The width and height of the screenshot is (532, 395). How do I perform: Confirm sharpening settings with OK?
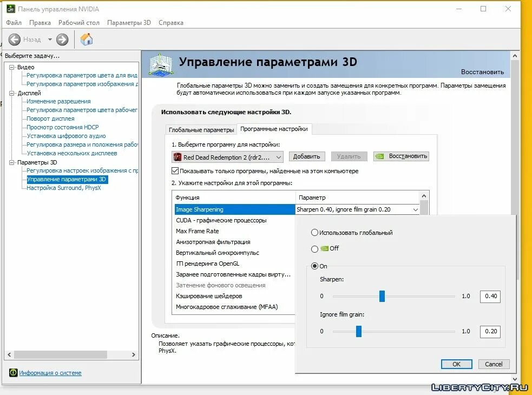[x=456, y=364]
